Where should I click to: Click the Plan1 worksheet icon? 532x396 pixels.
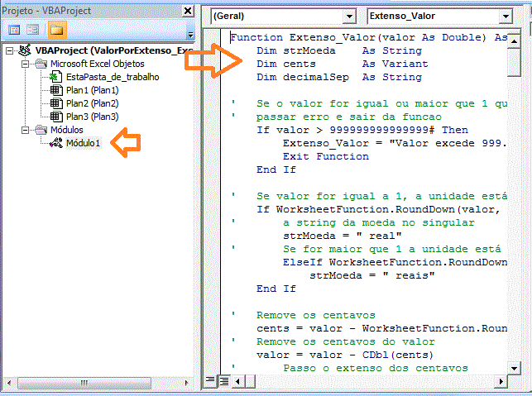(x=56, y=90)
